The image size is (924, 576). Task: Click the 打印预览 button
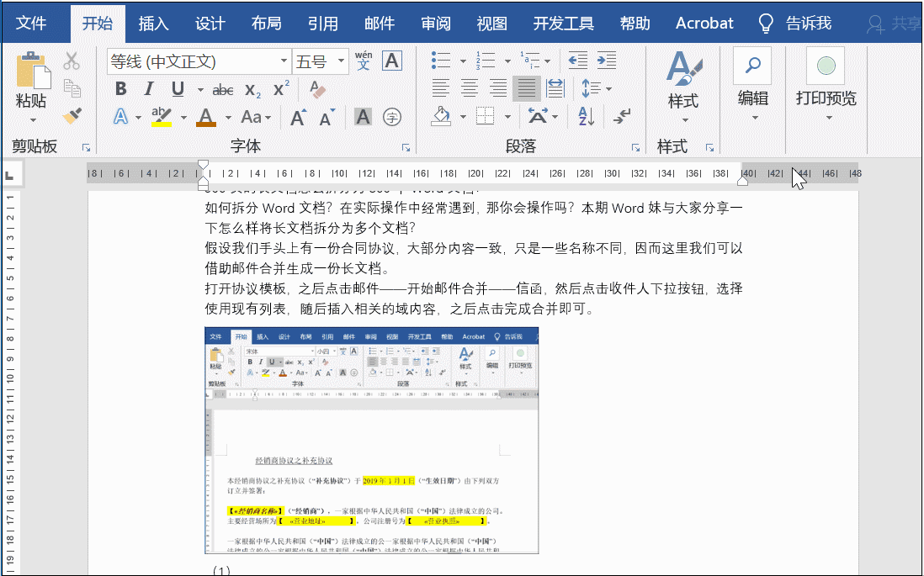pyautogui.click(x=826, y=86)
